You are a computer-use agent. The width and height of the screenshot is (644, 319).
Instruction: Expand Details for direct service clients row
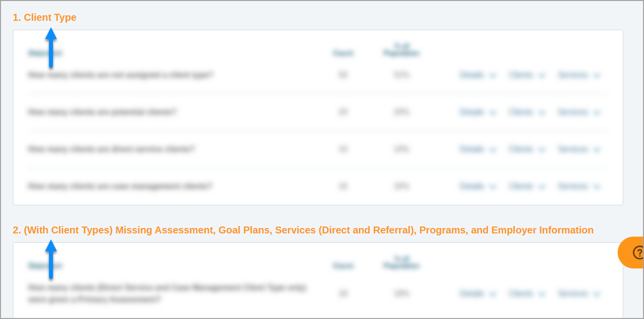(478, 149)
